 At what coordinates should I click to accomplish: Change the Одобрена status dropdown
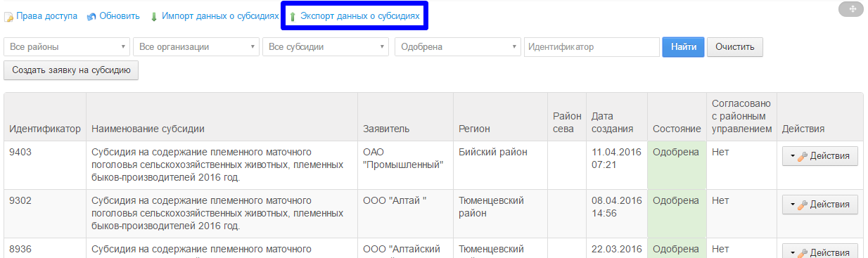click(458, 47)
